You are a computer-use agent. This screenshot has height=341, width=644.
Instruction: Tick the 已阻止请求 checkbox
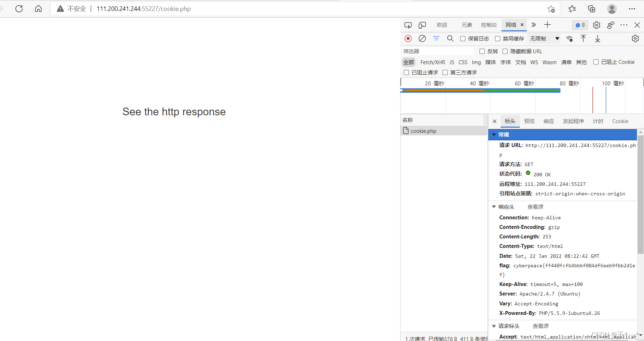[x=406, y=72]
